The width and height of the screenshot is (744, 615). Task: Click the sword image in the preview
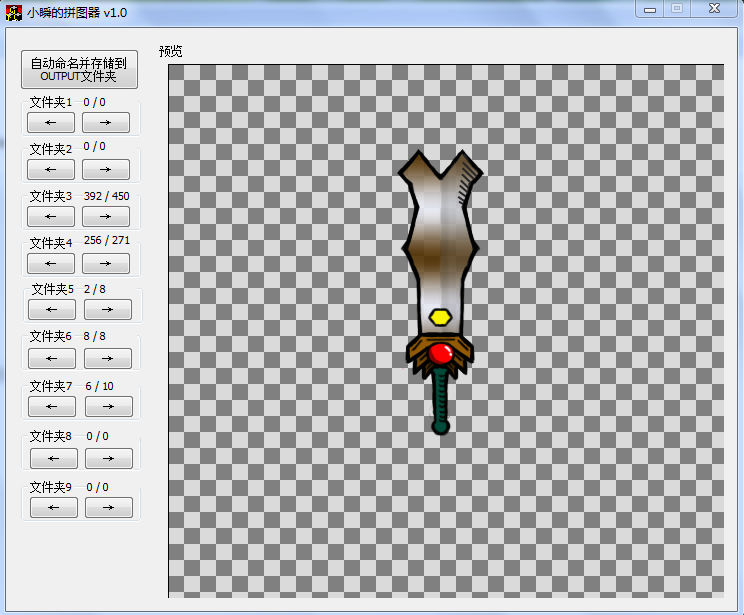[x=441, y=292]
